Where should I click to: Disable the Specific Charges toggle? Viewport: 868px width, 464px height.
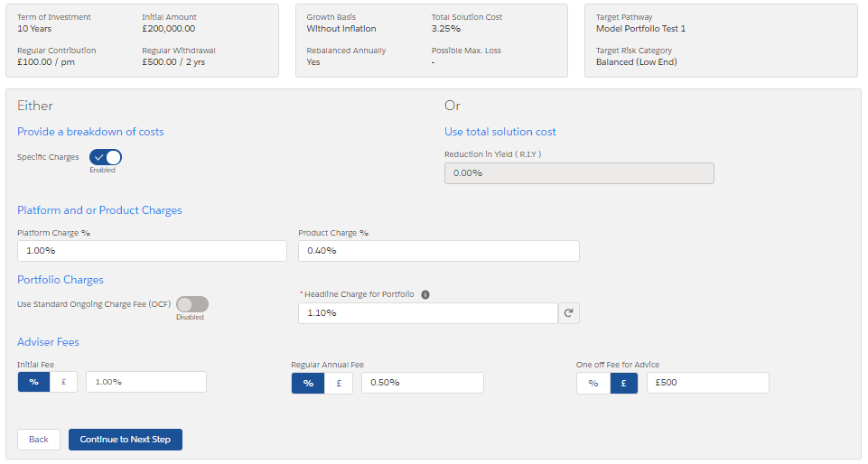pyautogui.click(x=106, y=157)
